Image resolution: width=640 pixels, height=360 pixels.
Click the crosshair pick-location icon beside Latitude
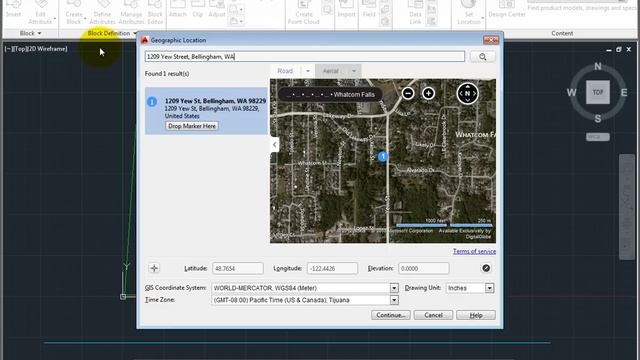tap(154, 268)
